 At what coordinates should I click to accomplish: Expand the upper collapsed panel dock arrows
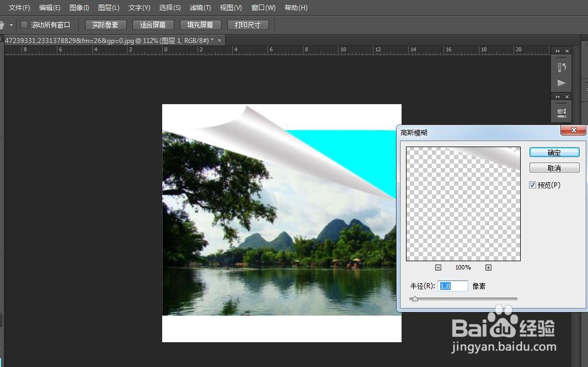(558, 51)
